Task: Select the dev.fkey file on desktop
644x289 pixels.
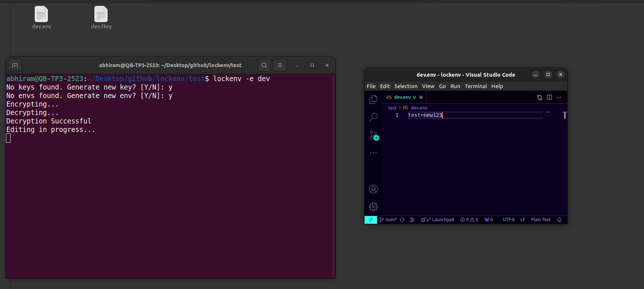Action: [x=101, y=17]
